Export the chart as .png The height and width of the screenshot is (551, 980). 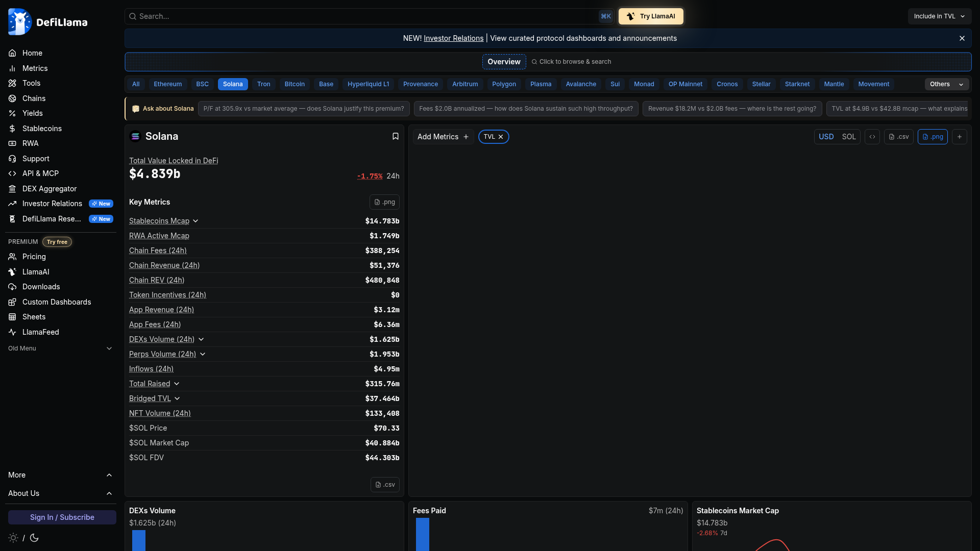point(933,137)
